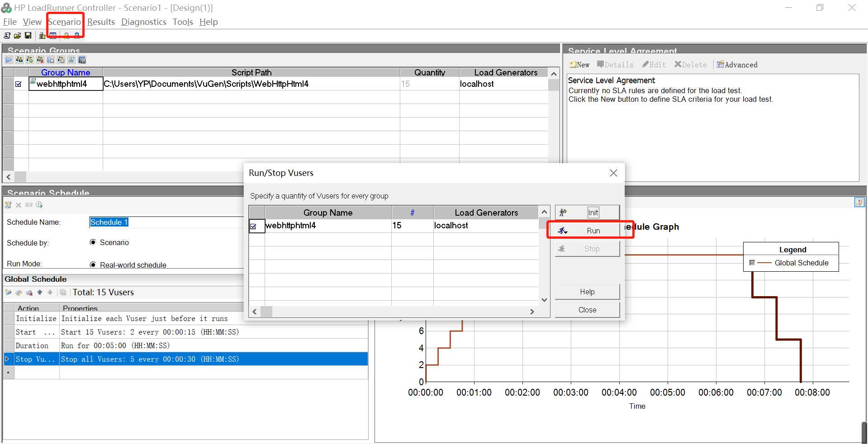This screenshot has width=868, height=444.
Task: Click the View Script icon in groups toolbar
Action: (x=71, y=60)
